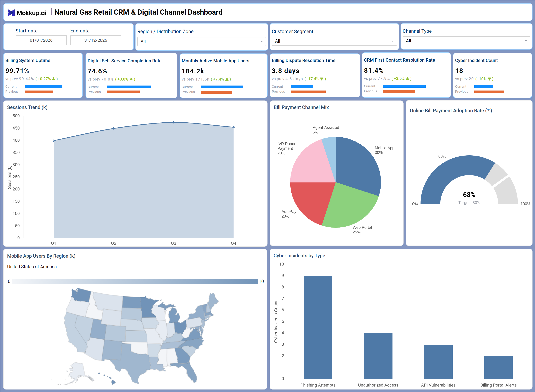Click the Billing System Uptime previous orange bar
This screenshot has height=392, width=535.
click(x=39, y=92)
